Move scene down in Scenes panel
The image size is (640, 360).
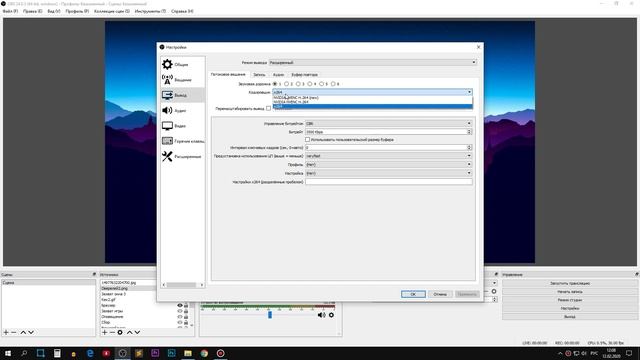(x=31, y=332)
